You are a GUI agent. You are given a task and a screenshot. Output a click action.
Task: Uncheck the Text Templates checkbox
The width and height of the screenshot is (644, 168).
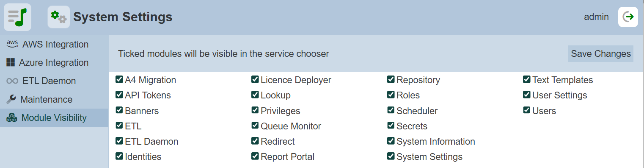tap(527, 79)
